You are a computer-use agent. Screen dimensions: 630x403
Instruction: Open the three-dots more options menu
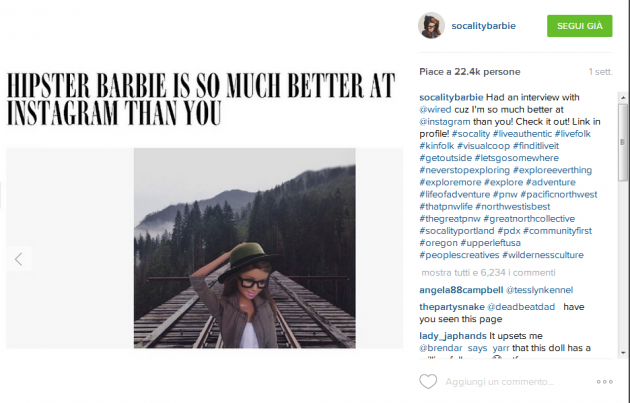tap(604, 382)
